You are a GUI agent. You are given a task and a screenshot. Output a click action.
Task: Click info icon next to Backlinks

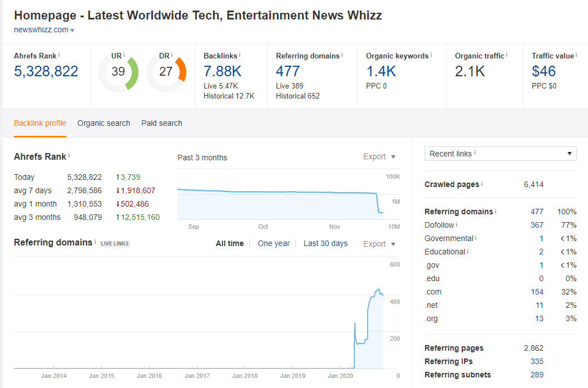point(239,56)
